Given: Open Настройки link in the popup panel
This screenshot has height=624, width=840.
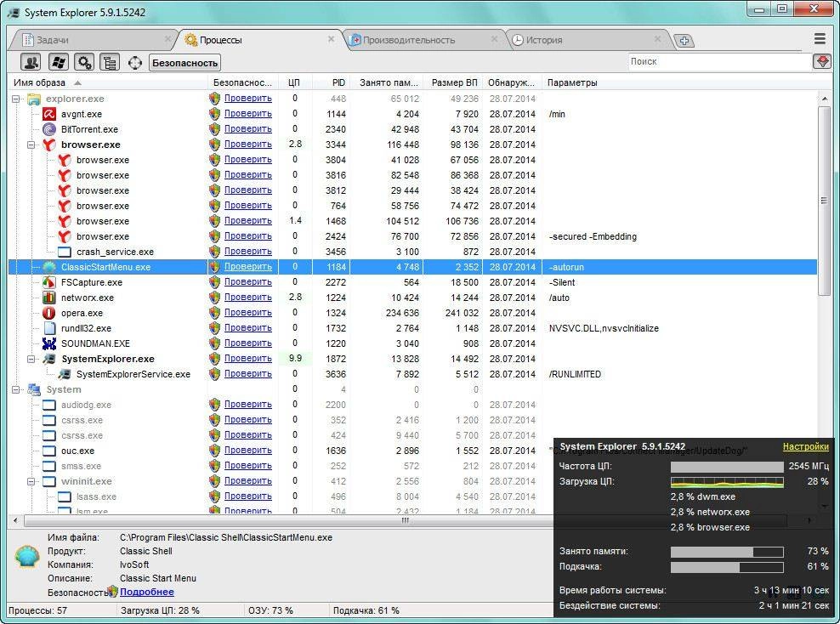Looking at the screenshot, I should (805, 446).
